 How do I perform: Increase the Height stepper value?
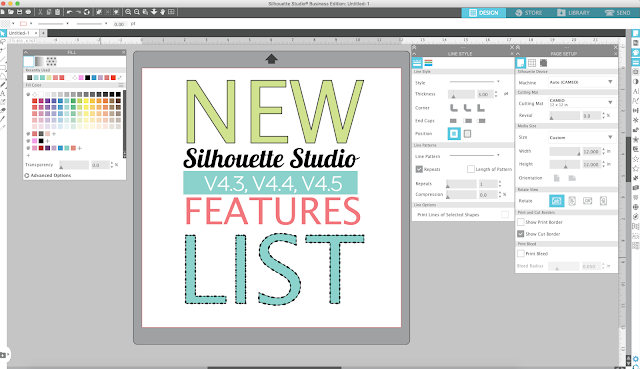pos(603,162)
